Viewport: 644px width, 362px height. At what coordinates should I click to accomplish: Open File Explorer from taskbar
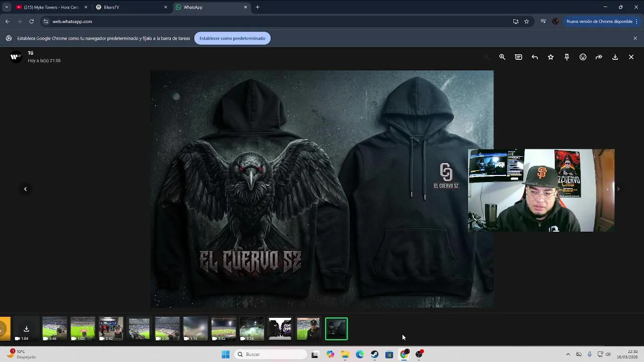[345, 354]
